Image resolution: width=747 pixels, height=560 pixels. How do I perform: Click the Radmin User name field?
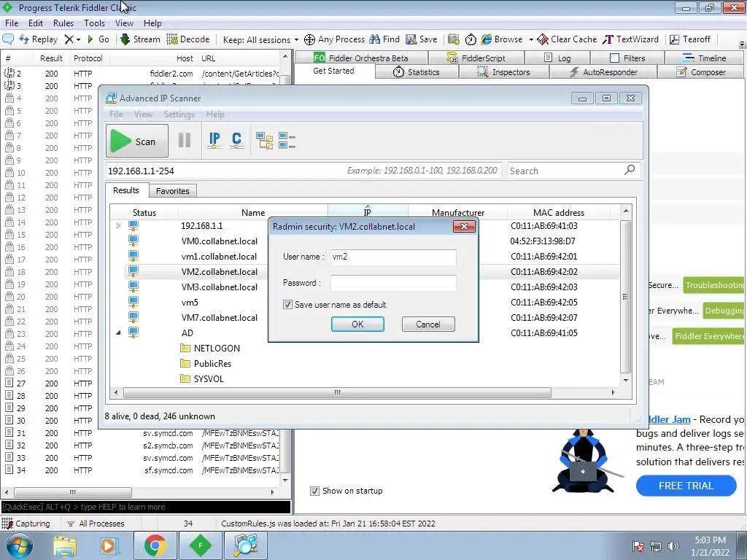click(x=393, y=257)
